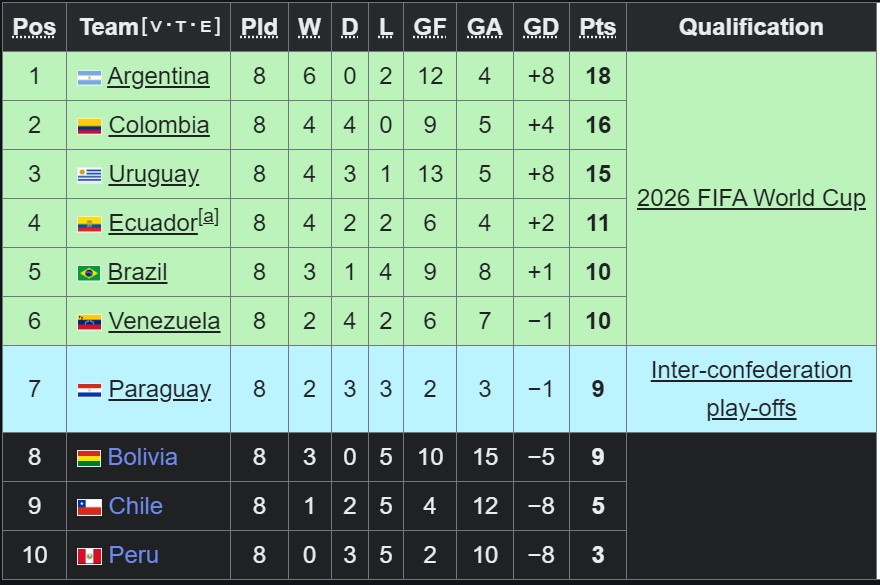The image size is (880, 585).
Task: Open the Argentina team link
Action: pos(158,76)
